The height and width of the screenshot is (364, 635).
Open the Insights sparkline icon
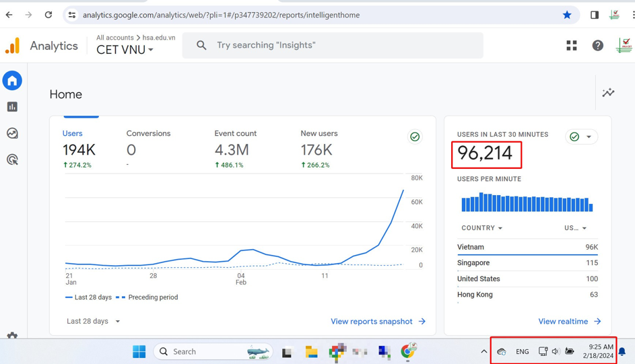pyautogui.click(x=608, y=93)
